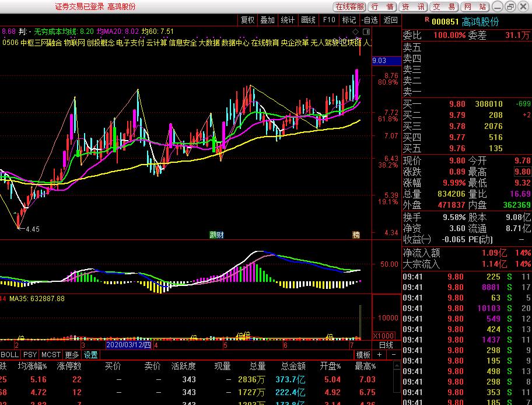The image size is (532, 405).
Task: Zoom out the chart with minus button
Action: click(x=393, y=355)
